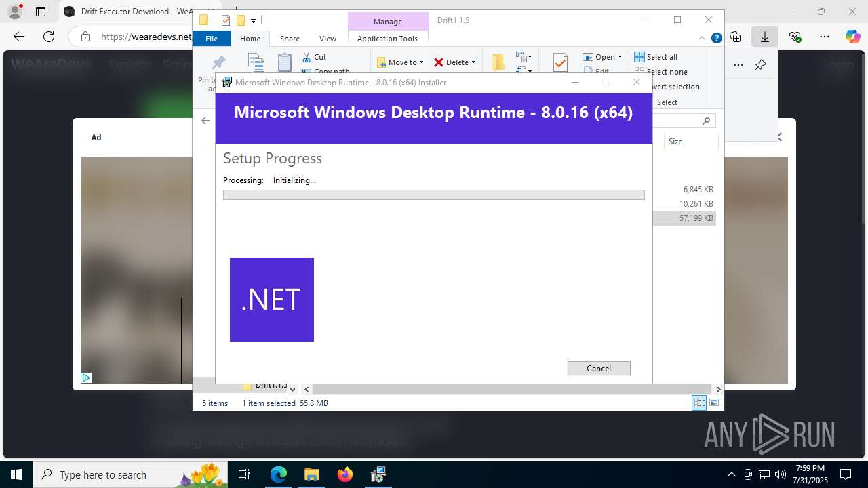Open downloads flyout more options

738,65
